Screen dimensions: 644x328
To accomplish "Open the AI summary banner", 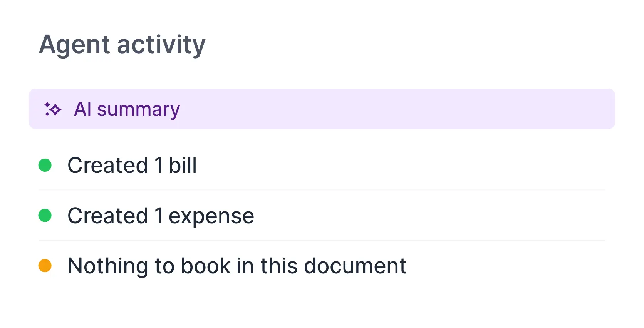I will click(x=322, y=109).
